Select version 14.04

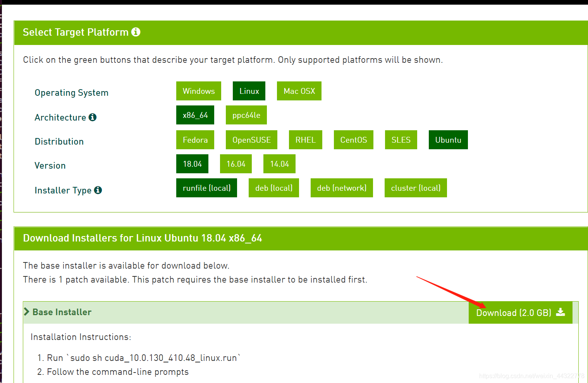coord(279,164)
